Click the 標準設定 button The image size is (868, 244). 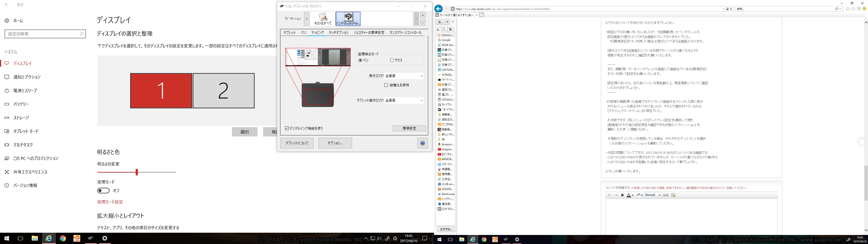point(409,128)
